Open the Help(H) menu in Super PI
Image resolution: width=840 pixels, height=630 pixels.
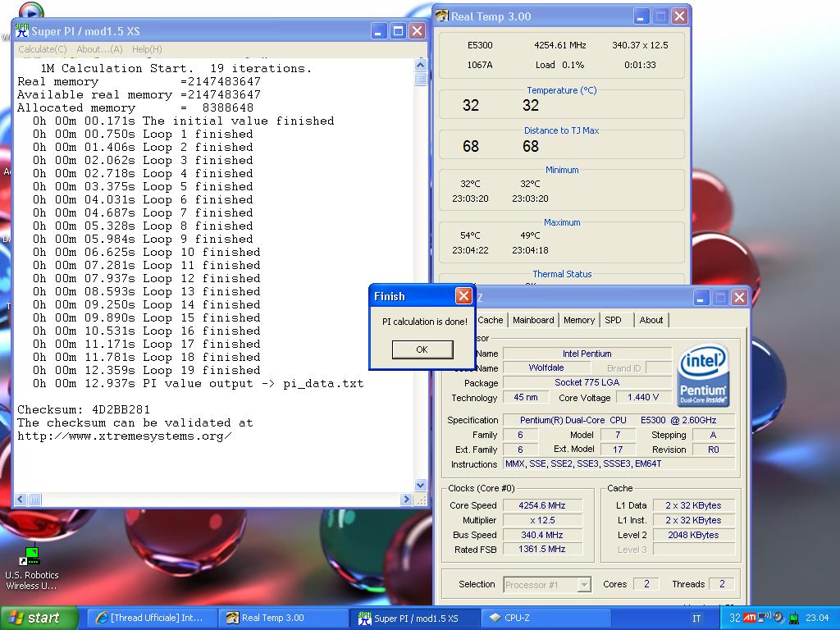point(147,49)
